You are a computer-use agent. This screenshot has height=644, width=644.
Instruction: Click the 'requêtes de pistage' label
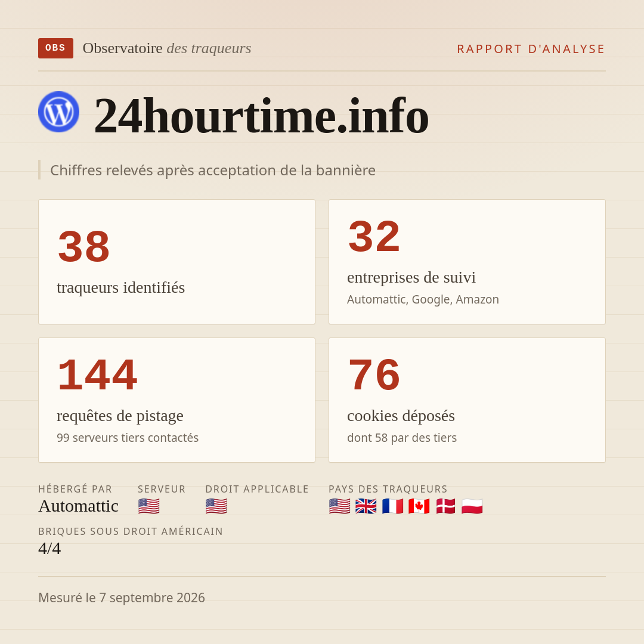pyautogui.click(x=120, y=416)
